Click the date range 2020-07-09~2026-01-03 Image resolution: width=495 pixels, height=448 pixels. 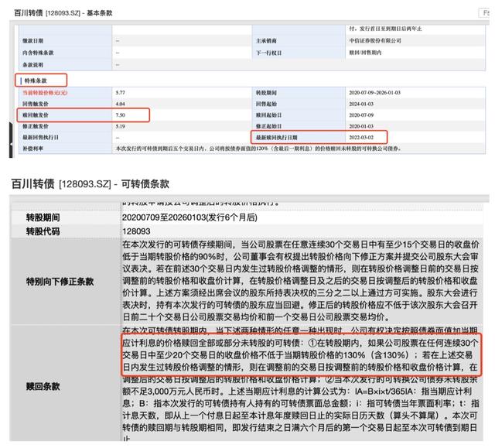[x=374, y=93]
